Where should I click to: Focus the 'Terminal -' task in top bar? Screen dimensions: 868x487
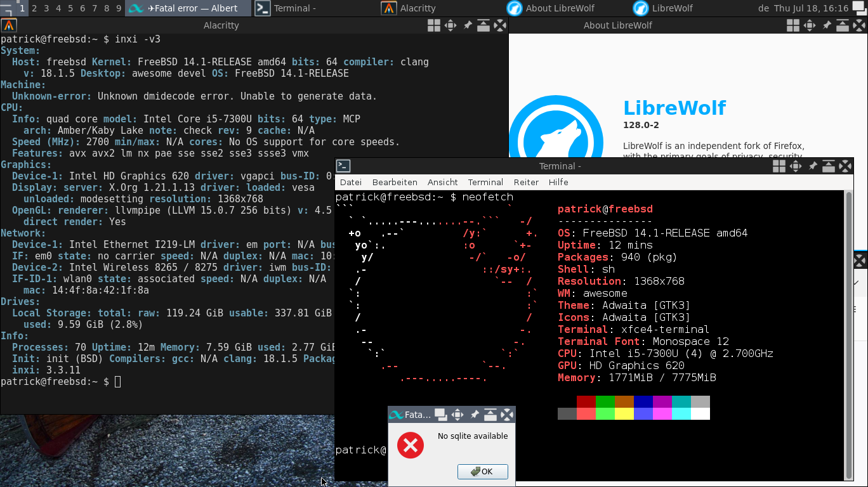tap(316, 8)
